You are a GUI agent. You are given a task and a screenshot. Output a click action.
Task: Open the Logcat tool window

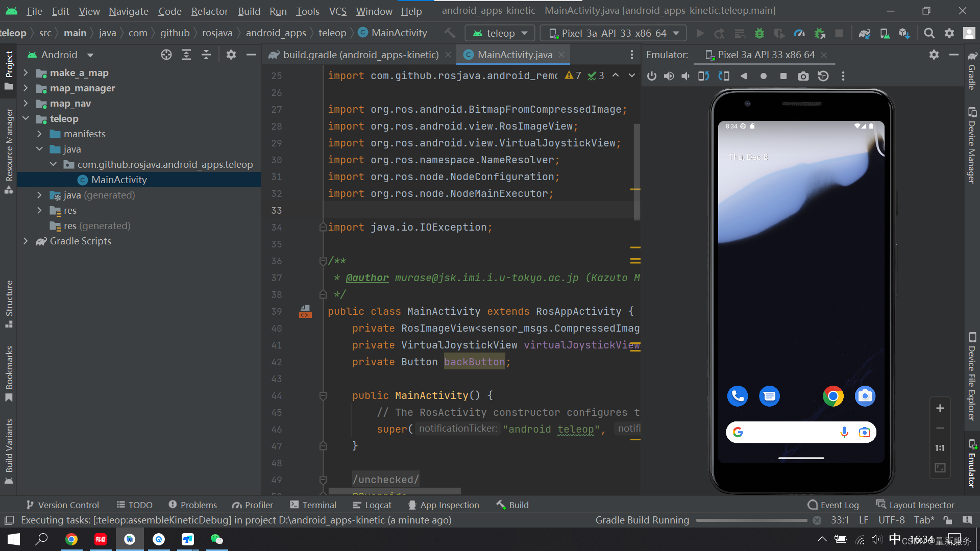pyautogui.click(x=372, y=505)
